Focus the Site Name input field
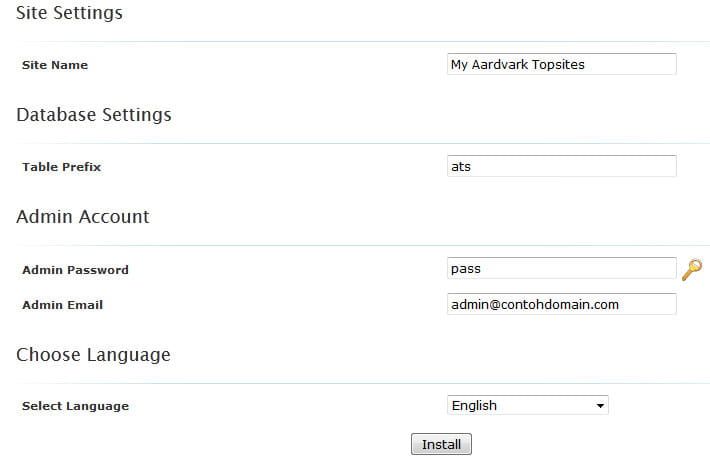This screenshot has width=710, height=460. pyautogui.click(x=562, y=64)
